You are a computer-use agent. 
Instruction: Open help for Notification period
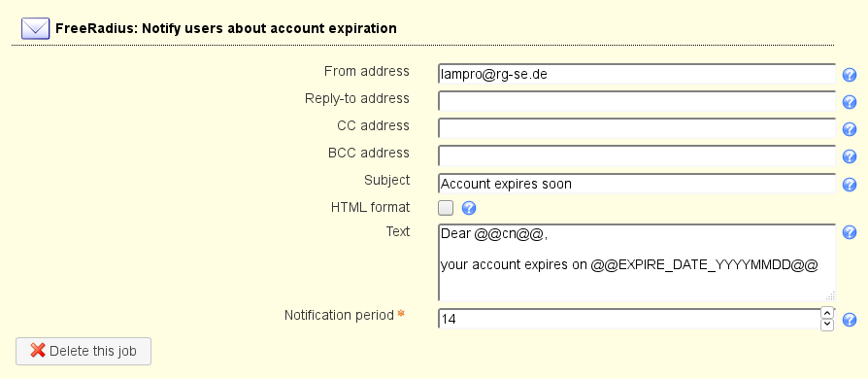850,320
